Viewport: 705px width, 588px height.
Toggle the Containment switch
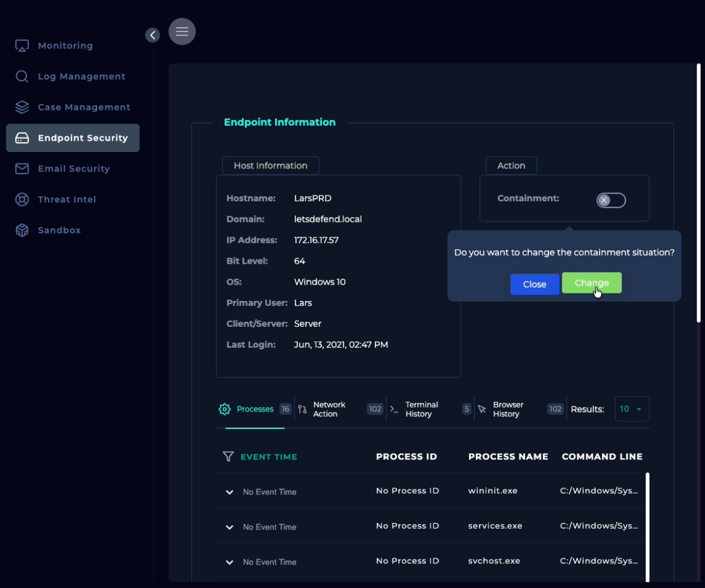click(x=610, y=200)
